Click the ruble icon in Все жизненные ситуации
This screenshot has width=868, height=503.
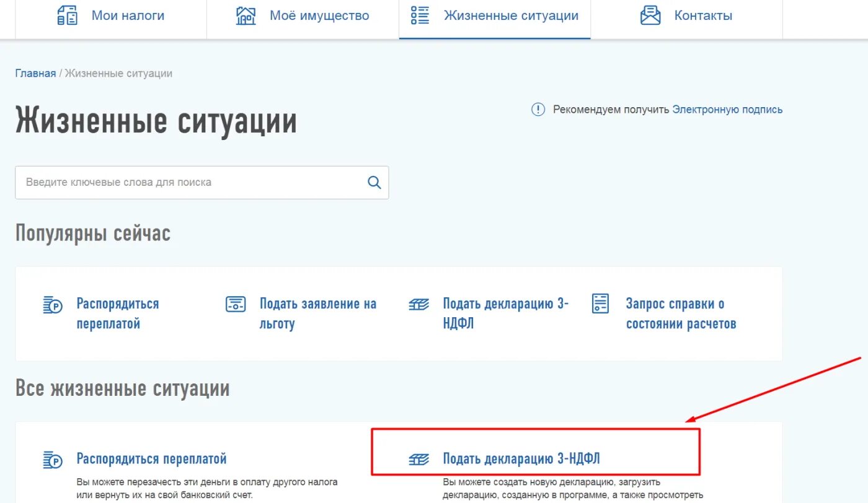[53, 460]
